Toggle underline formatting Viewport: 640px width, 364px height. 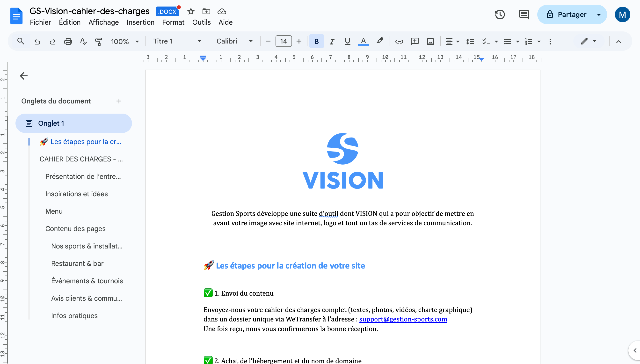click(347, 41)
